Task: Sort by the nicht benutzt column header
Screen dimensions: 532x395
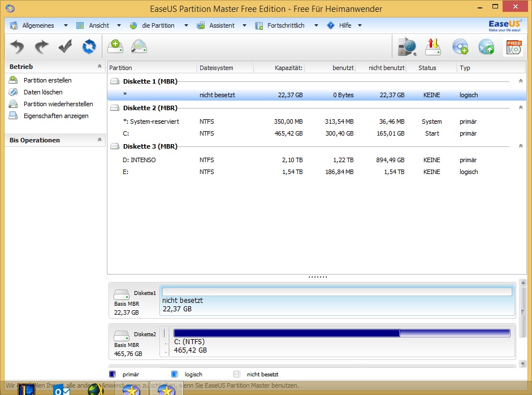Action: [x=381, y=68]
